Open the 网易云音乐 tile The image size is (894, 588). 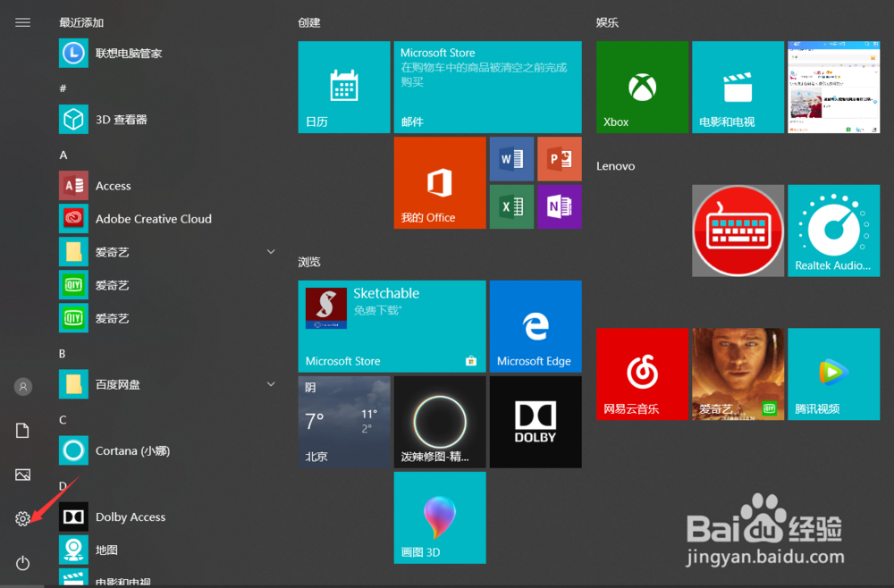(642, 374)
